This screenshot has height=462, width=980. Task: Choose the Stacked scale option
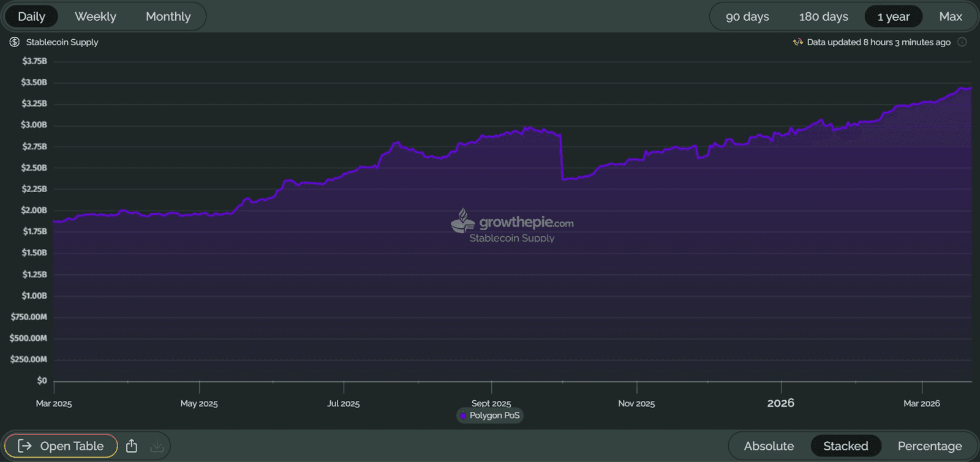(845, 446)
